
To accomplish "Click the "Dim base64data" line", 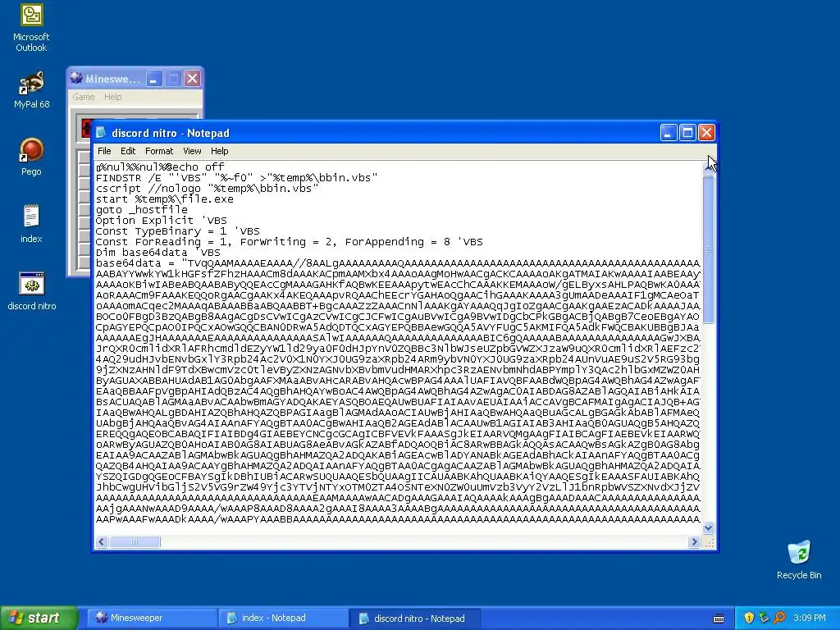I will pos(157,253).
